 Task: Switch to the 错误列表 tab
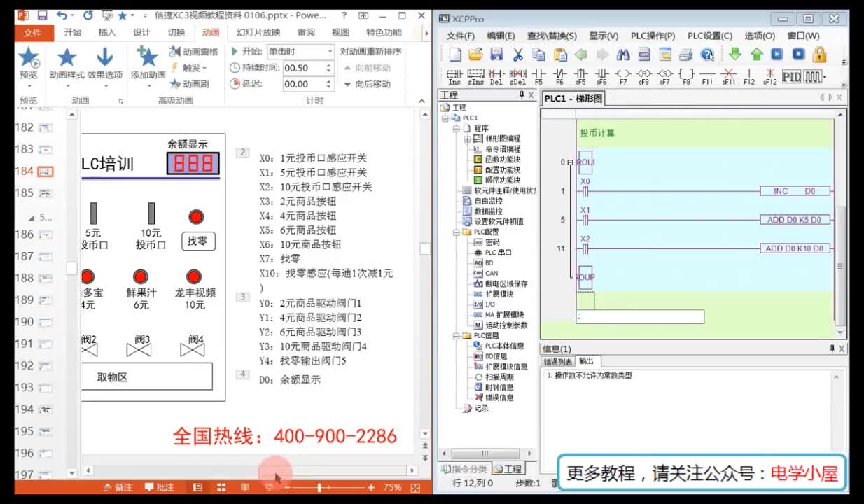point(559,362)
